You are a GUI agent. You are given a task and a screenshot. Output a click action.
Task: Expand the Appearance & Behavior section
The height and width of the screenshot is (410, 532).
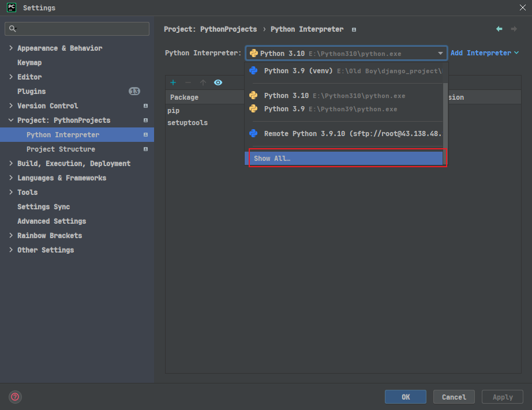[x=11, y=48]
